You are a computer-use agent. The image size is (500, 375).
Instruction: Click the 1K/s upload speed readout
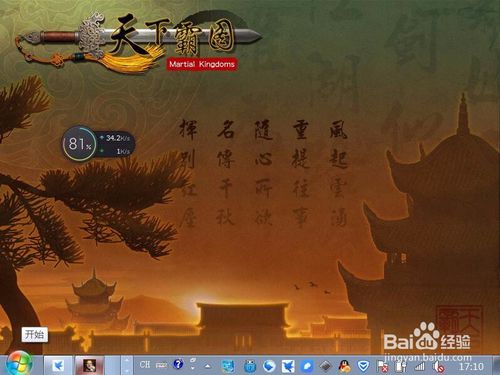coord(123,151)
